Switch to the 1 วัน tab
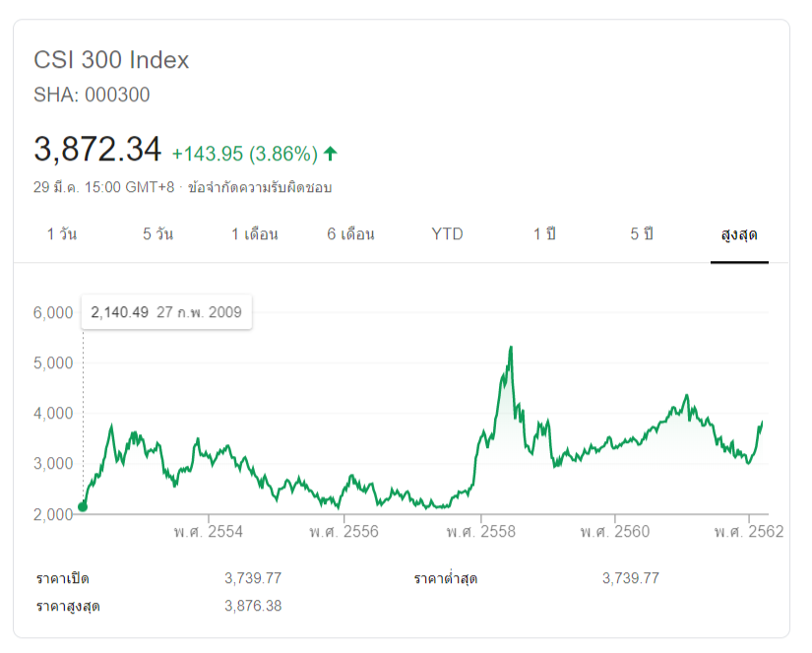 [x=61, y=234]
